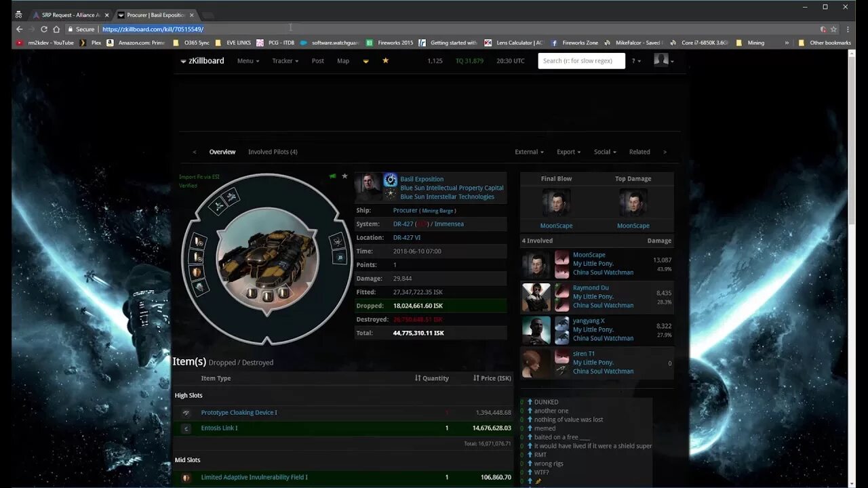Screen dimensions: 868x488
Task: Open the Mining Barge group link
Action: (438, 211)
